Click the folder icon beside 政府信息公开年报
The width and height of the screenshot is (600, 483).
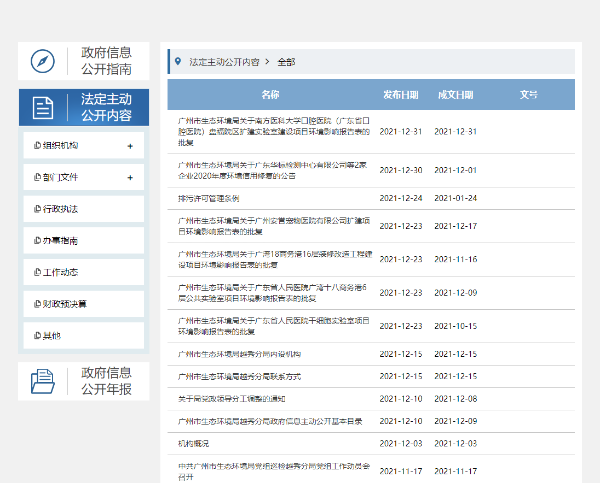click(x=42, y=381)
